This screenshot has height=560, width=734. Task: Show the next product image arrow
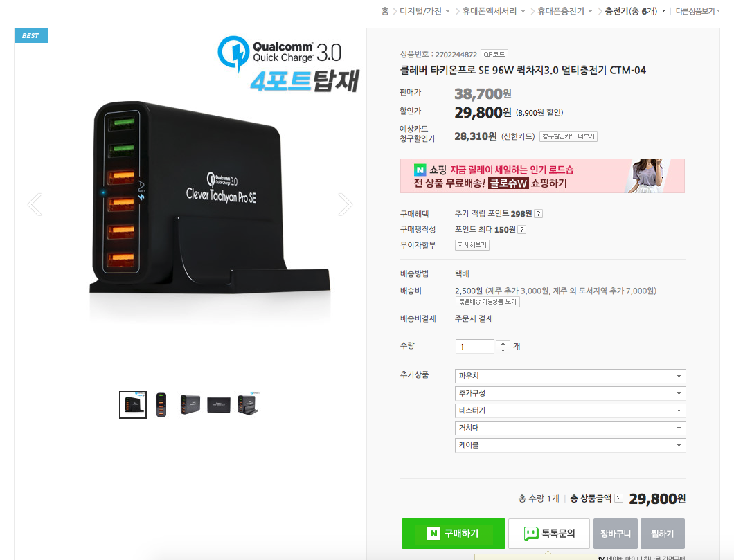[x=345, y=204]
